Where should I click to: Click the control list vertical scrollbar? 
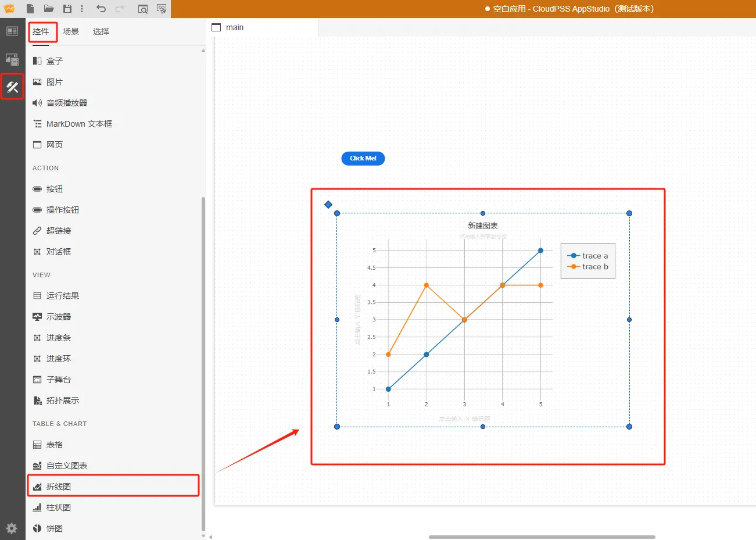point(203,364)
